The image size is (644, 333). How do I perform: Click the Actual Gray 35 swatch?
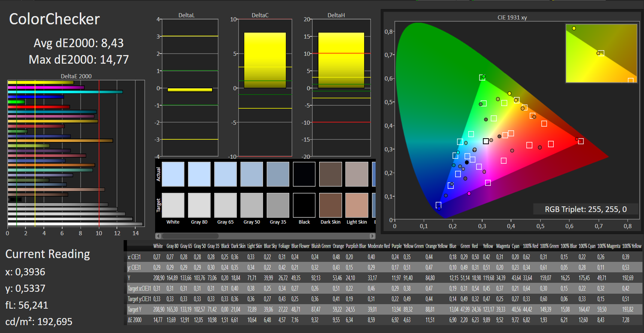(278, 174)
